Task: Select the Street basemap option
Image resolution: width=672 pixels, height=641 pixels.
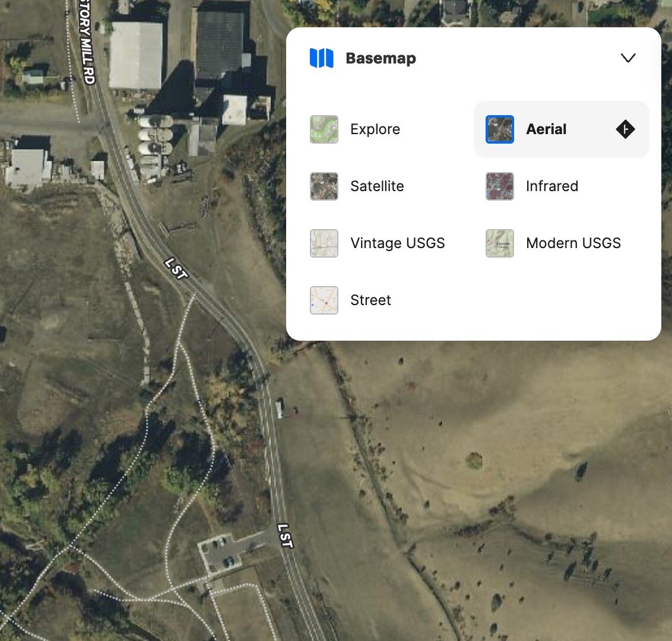Action: [370, 300]
